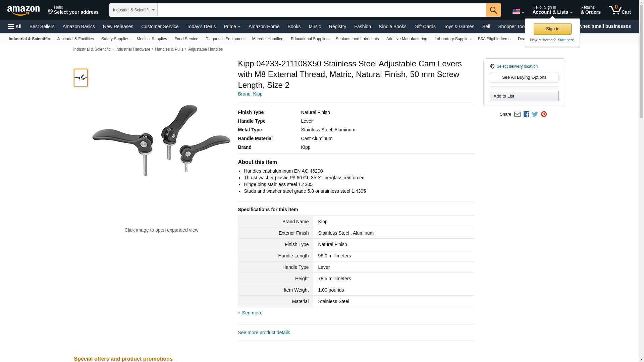Open the cart icon

620,10
